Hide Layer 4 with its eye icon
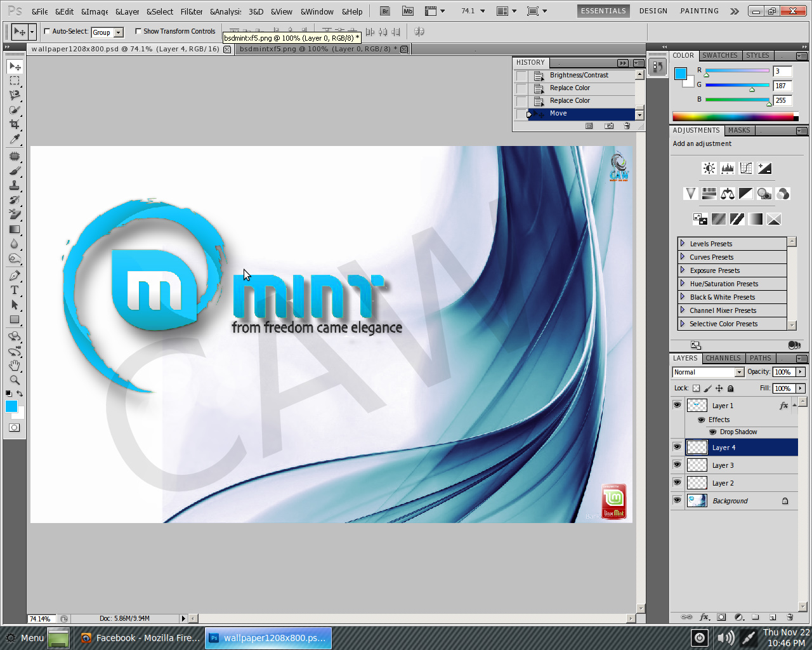 [677, 448]
